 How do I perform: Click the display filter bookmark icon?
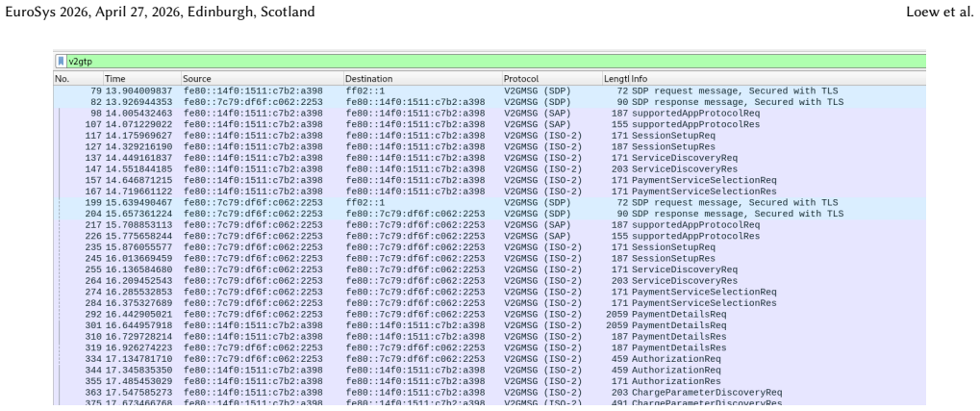pos(61,62)
